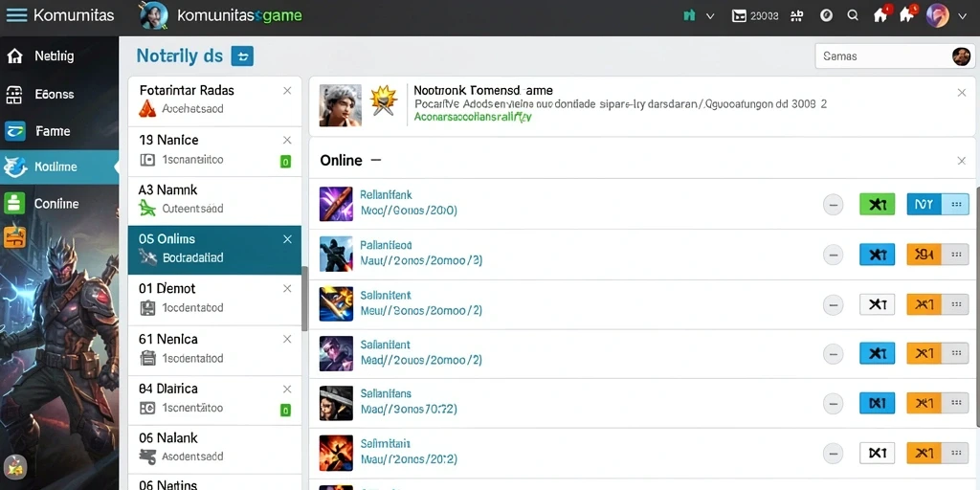Open the dropdown next to the green flag icon

[710, 16]
